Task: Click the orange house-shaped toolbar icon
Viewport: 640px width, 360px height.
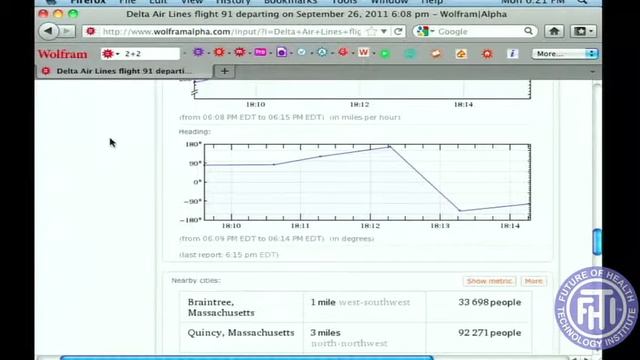Action: pos(461,54)
